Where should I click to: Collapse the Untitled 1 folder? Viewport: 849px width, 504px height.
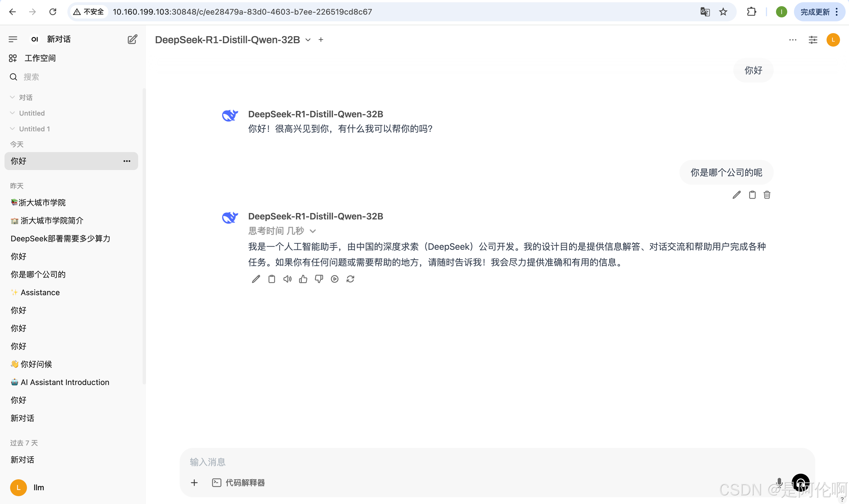click(13, 129)
